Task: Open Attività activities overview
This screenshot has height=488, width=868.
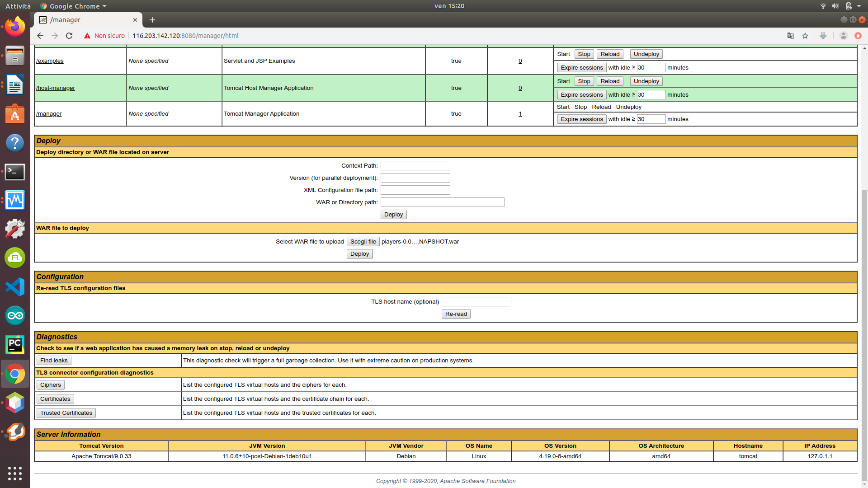Action: 18,6
